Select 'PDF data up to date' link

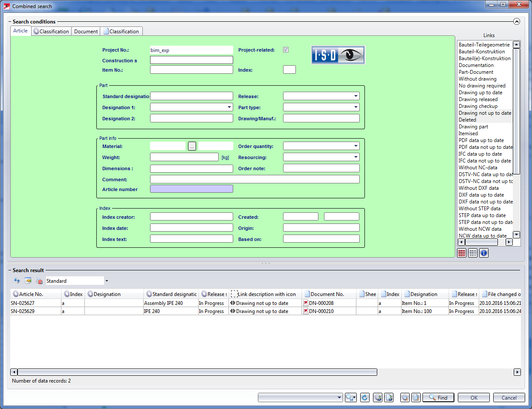tap(481, 140)
